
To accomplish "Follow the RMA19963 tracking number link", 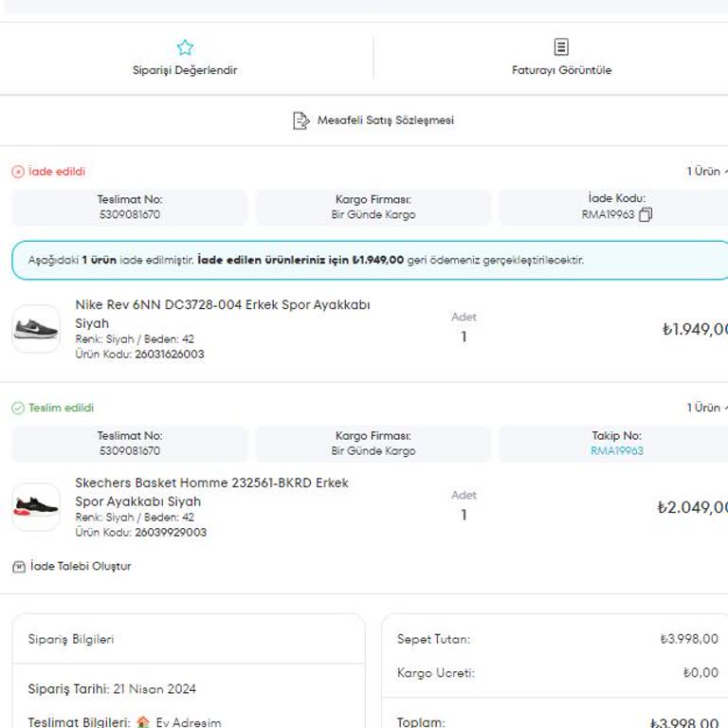I will click(x=616, y=451).
